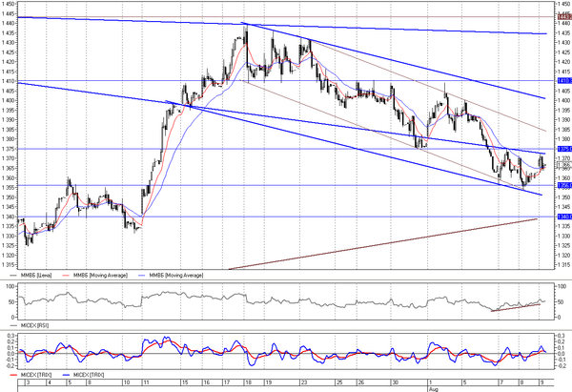The width and height of the screenshot is (572, 392).
Task: Select date label 9 on the time axis
Action: click(541, 382)
